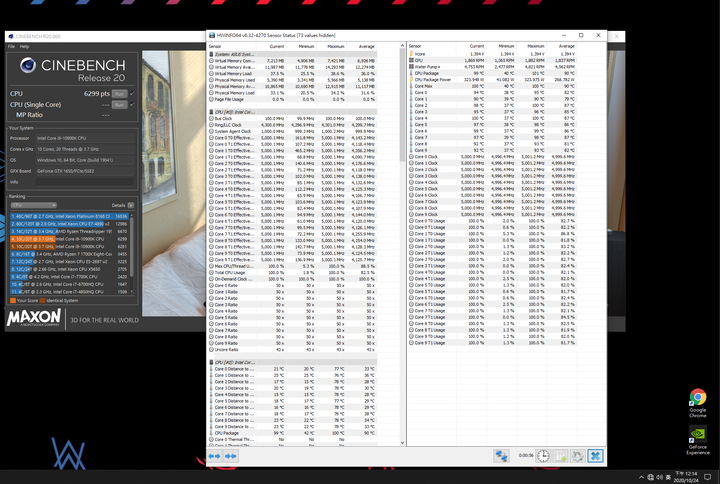Click the Average column header in the right HWiNFO panel
The width and height of the screenshot is (720, 484).
tap(566, 46)
